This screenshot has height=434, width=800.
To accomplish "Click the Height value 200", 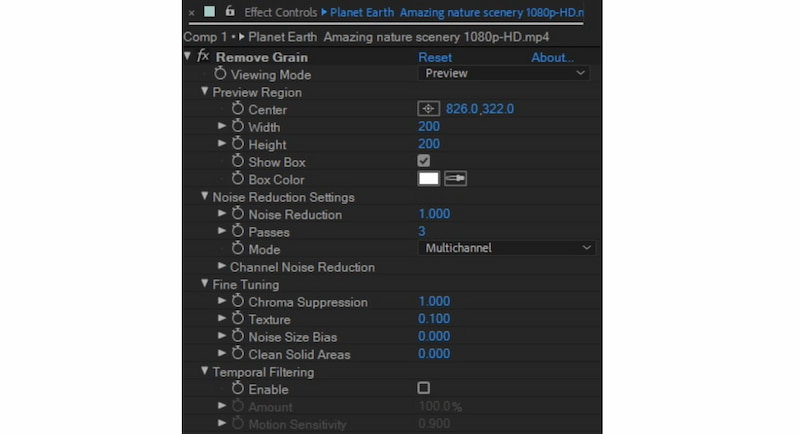I will 429,144.
